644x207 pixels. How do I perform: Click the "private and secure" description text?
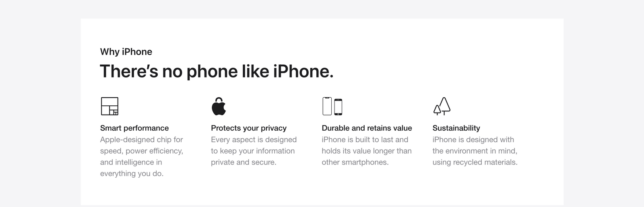244,162
